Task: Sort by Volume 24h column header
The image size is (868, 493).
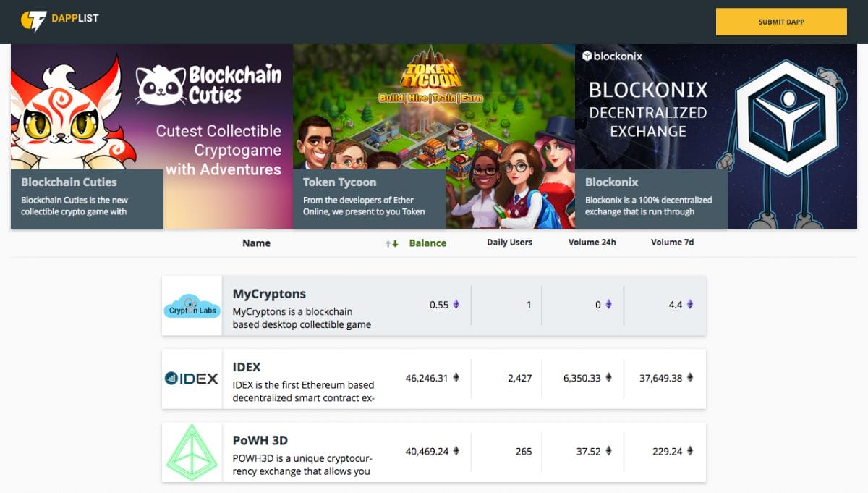Action: coord(592,243)
